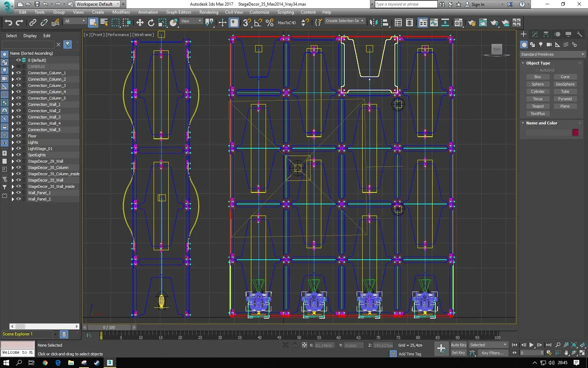This screenshot has height=368, width=588.
Task: Create a Torus primitive
Action: [x=538, y=99]
